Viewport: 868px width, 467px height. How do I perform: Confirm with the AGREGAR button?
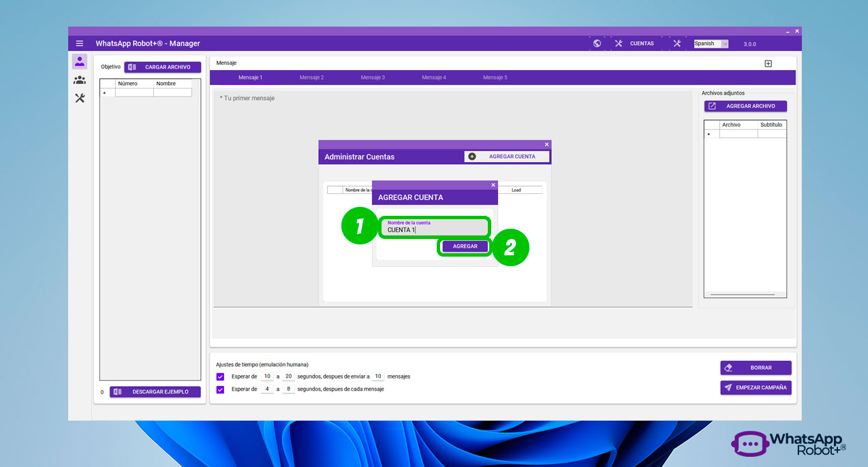coord(465,246)
